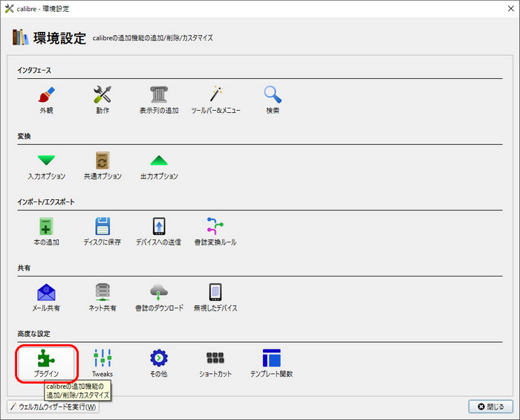Open the 検索 search settings
The width and height of the screenshot is (520, 420).
pos(273,100)
